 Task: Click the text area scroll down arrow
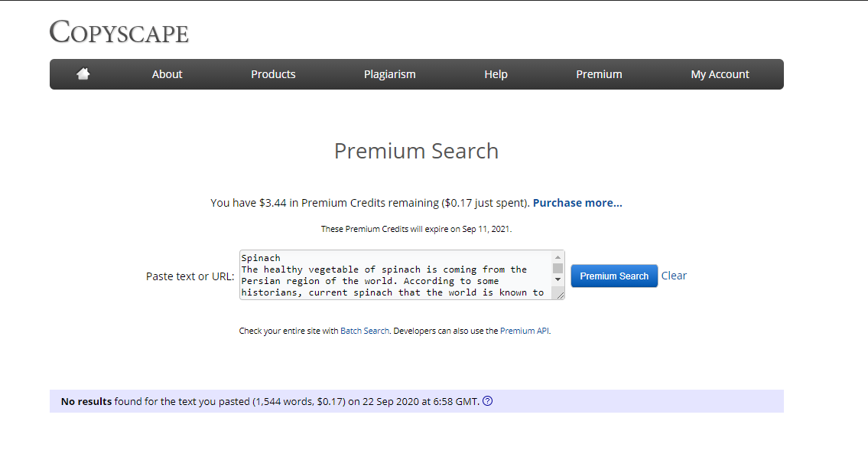coord(558,279)
